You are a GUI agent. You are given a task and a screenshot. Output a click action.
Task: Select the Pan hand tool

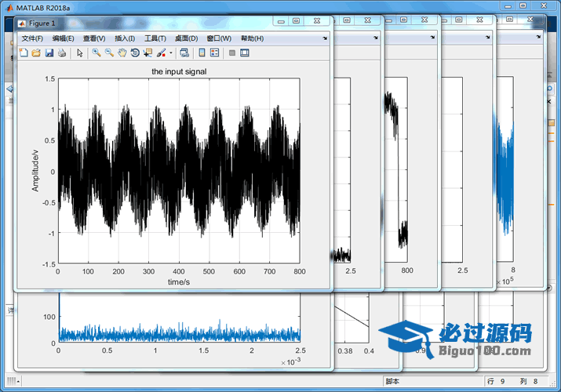122,53
